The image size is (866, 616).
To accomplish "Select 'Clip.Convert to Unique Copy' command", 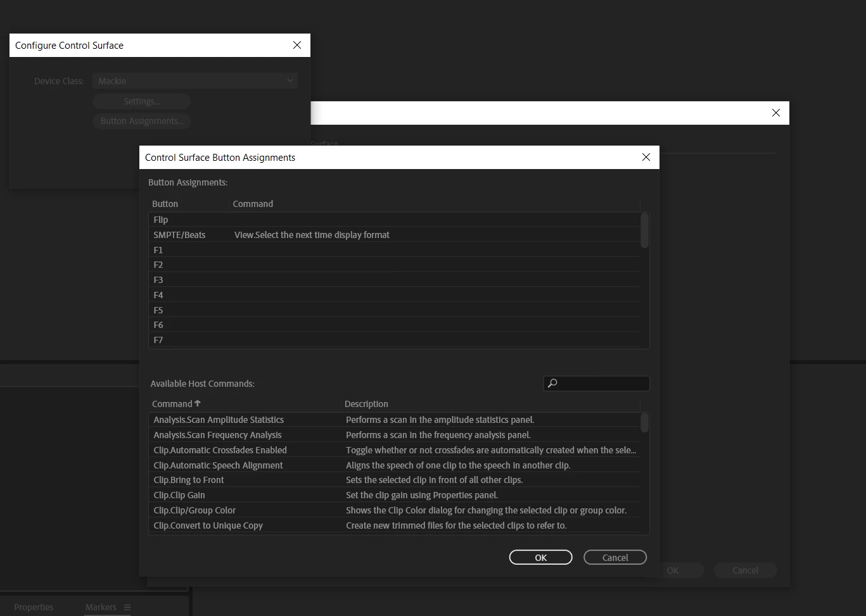I will coord(208,525).
